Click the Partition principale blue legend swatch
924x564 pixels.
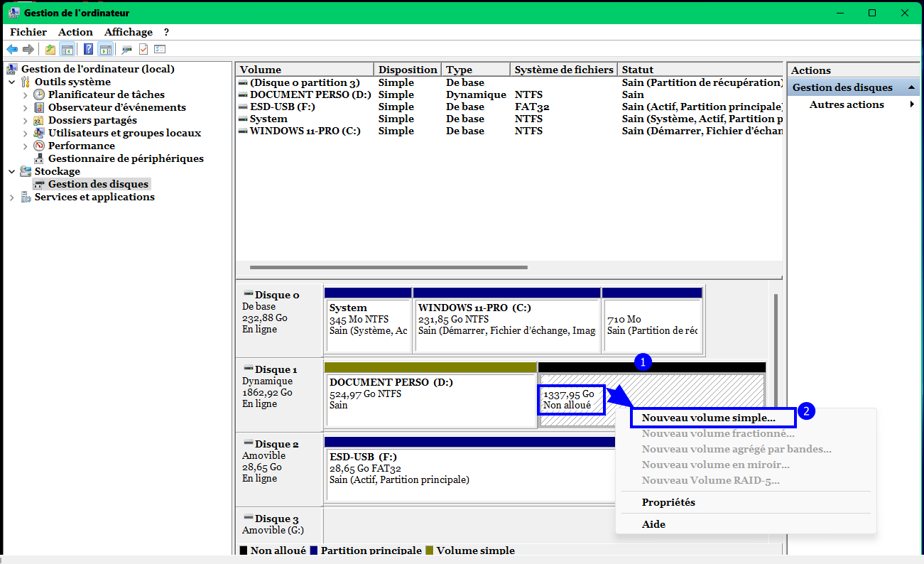pyautogui.click(x=314, y=551)
